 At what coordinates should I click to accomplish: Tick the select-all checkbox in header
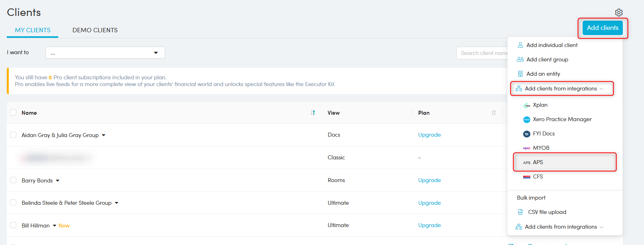(13, 113)
